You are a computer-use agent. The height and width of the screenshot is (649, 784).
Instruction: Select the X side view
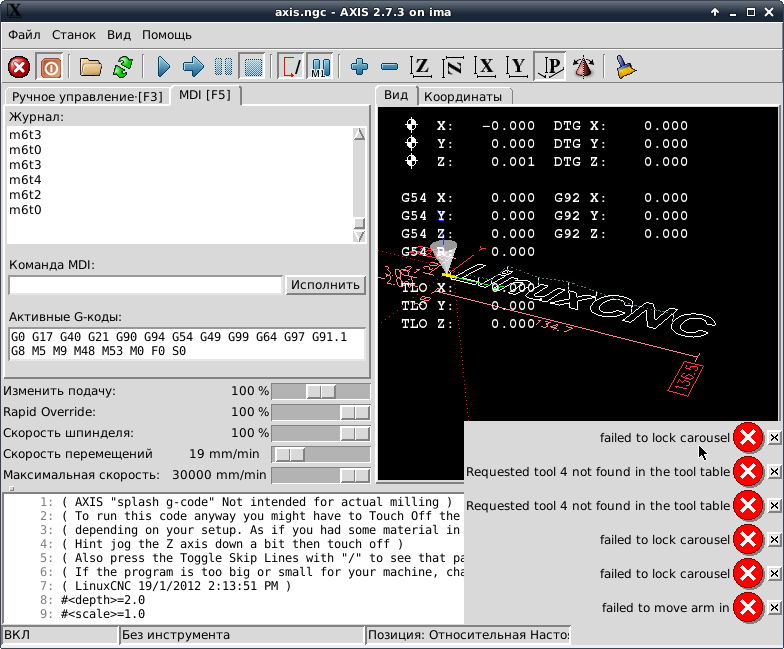tap(486, 67)
